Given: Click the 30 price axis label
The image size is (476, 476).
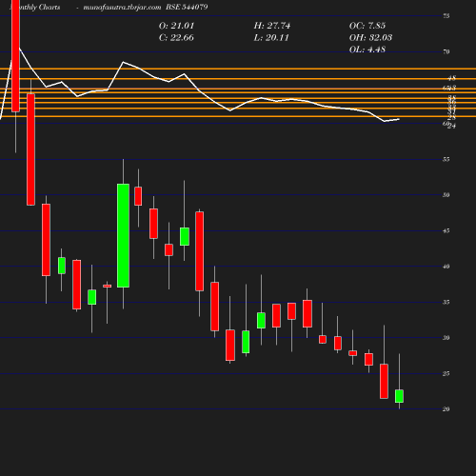Looking at the screenshot, I should [x=446, y=338].
